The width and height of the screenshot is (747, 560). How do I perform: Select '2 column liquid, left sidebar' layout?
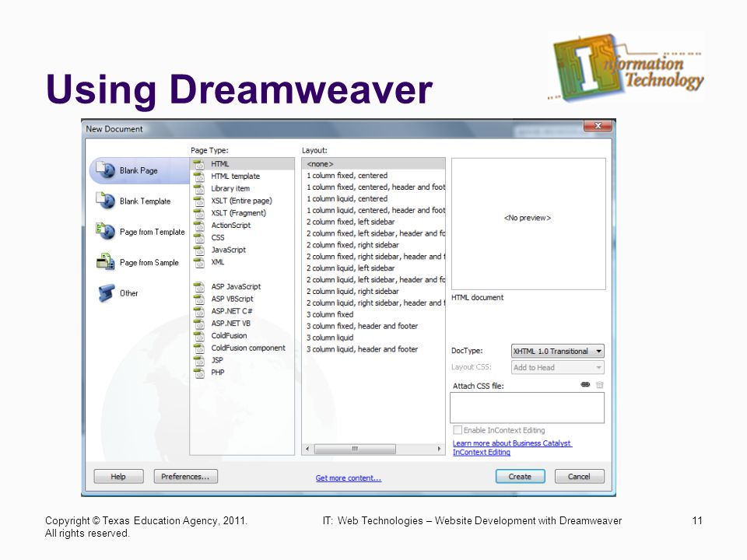click(373, 268)
